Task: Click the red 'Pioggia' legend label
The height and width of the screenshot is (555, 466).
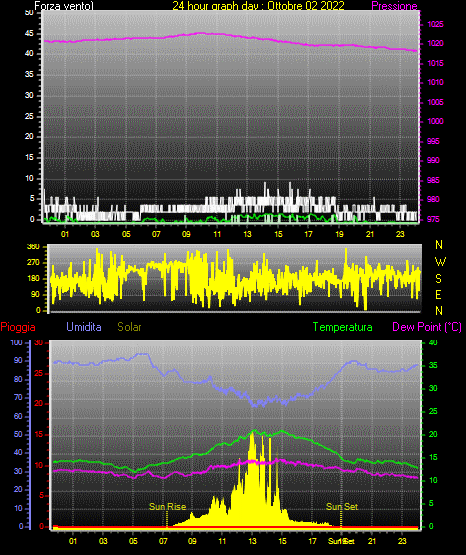Action: 18,327
